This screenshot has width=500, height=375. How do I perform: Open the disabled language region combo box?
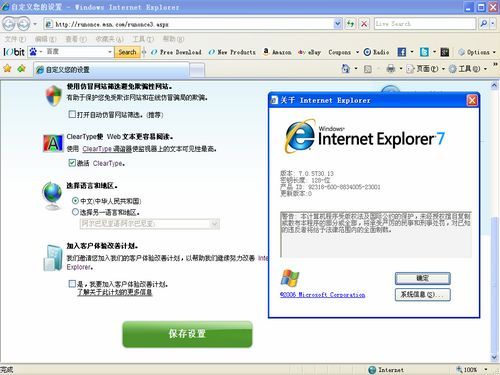tap(149, 224)
